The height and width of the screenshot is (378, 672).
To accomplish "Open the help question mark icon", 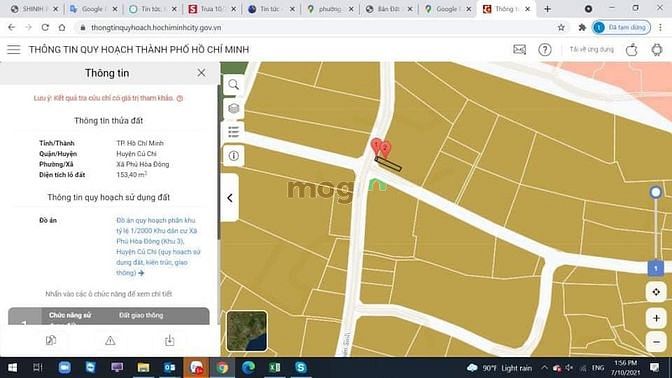I will pos(545,50).
